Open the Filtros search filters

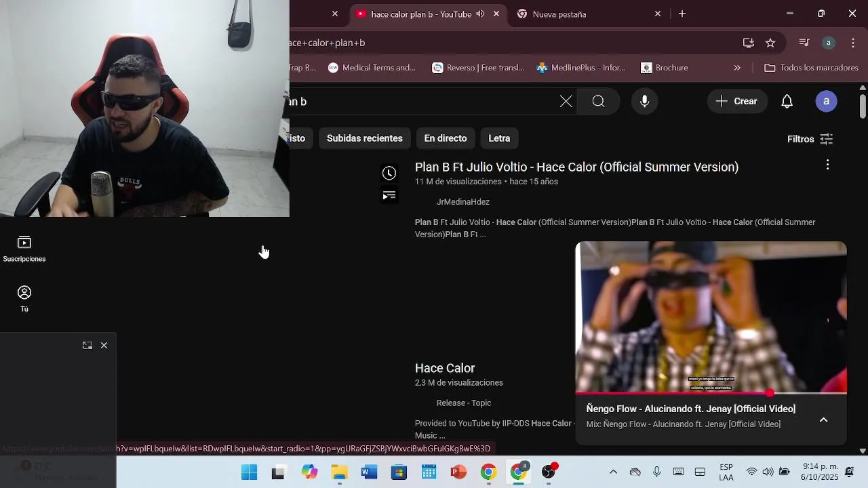(x=810, y=139)
